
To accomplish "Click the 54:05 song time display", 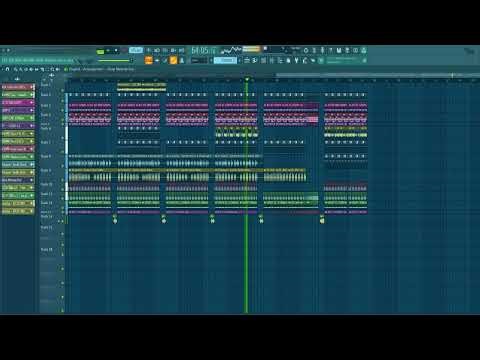I will [x=203, y=51].
